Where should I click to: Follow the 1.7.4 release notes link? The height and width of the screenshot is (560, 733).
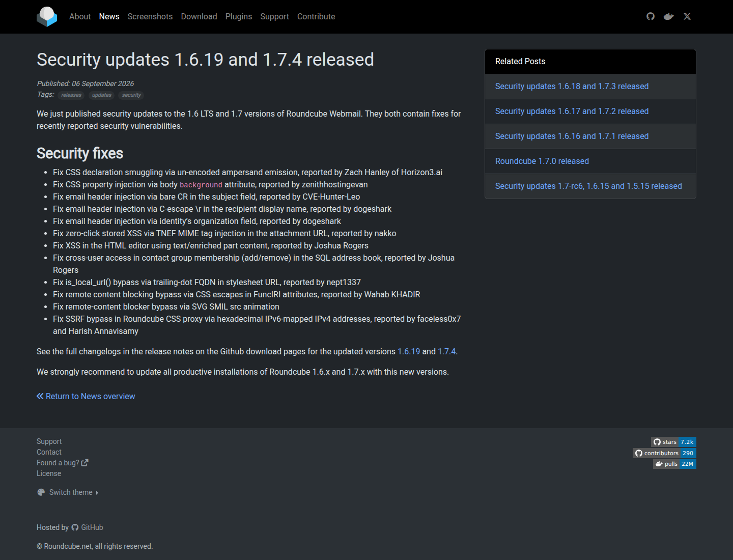pyautogui.click(x=447, y=351)
